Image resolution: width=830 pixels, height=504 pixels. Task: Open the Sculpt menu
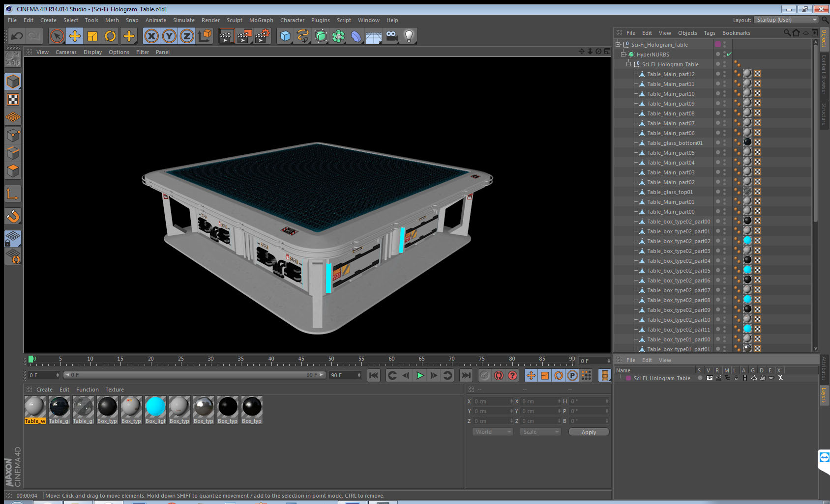pyautogui.click(x=234, y=20)
